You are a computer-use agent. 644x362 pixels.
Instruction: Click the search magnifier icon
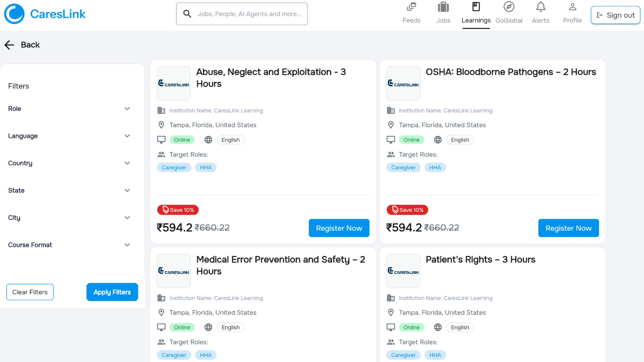(187, 14)
